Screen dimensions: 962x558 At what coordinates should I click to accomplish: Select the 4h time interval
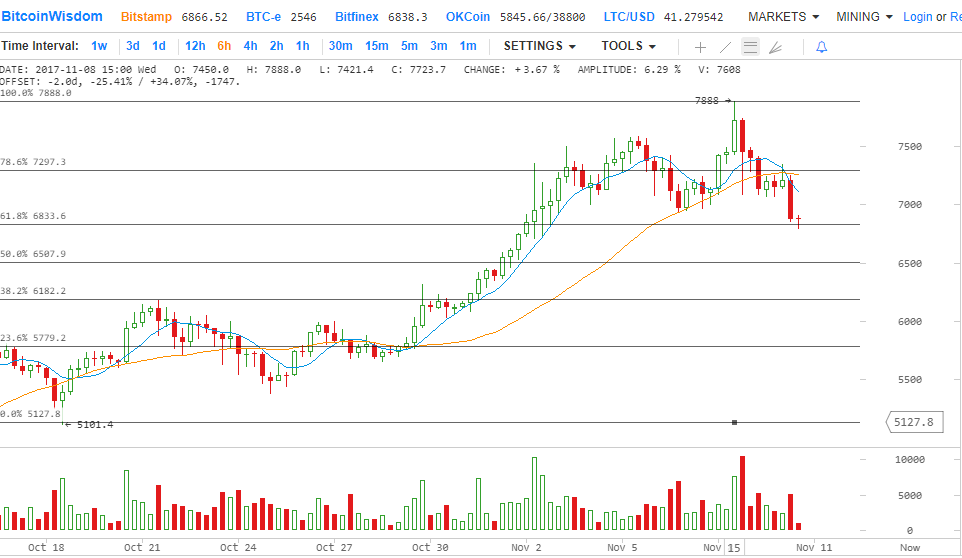[250, 46]
